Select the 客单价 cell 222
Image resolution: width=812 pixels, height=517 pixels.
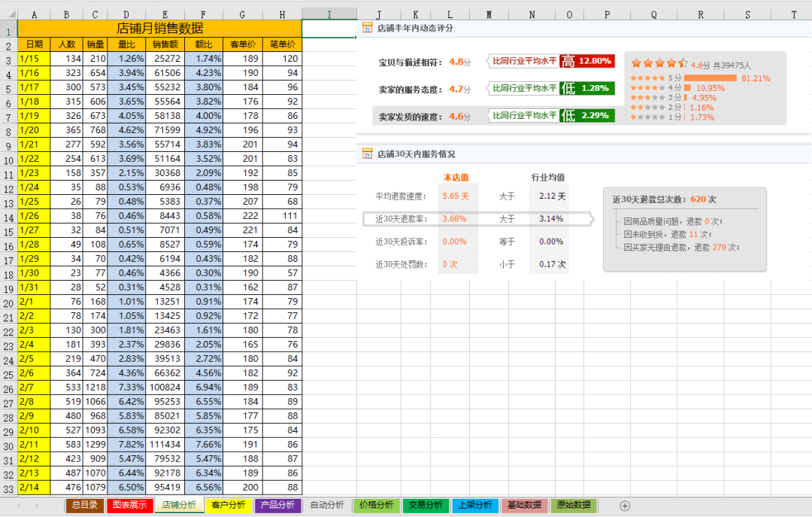click(x=242, y=216)
